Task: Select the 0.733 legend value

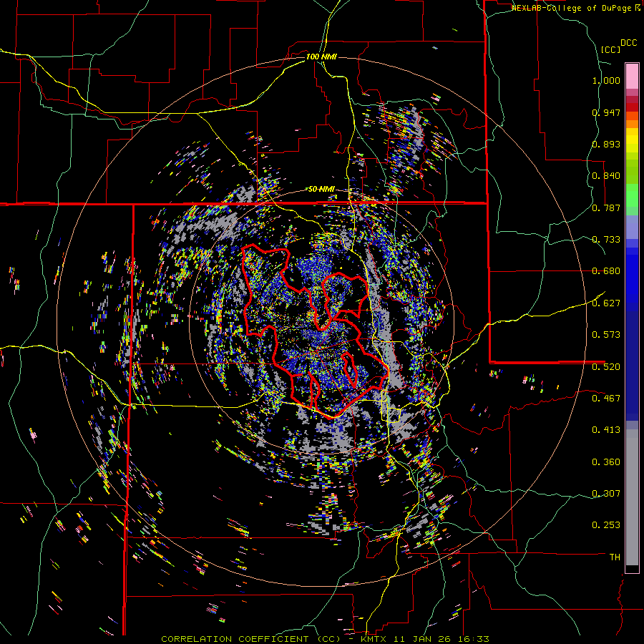Action: click(606, 240)
